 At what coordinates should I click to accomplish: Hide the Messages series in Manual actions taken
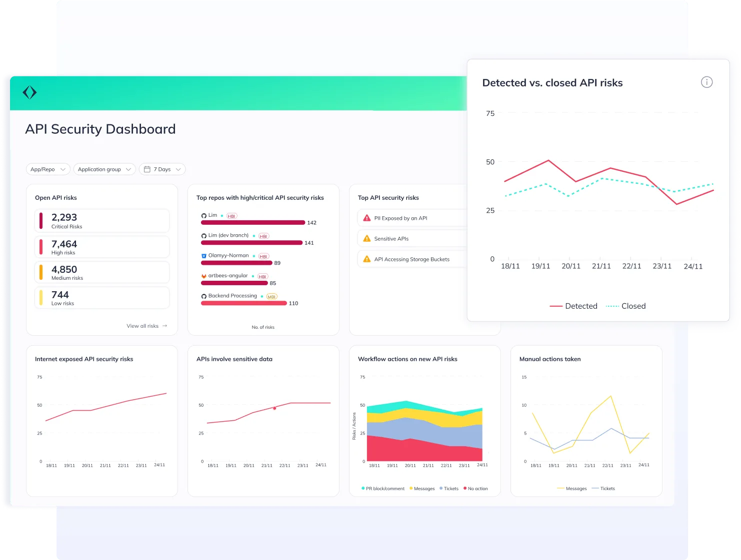point(572,488)
